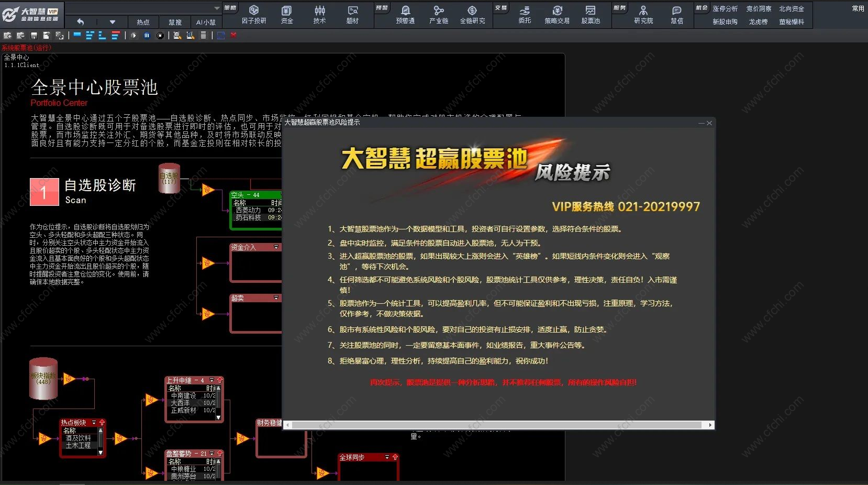Minimize the 风险提示 risk dialog
The image size is (868, 485).
point(702,123)
